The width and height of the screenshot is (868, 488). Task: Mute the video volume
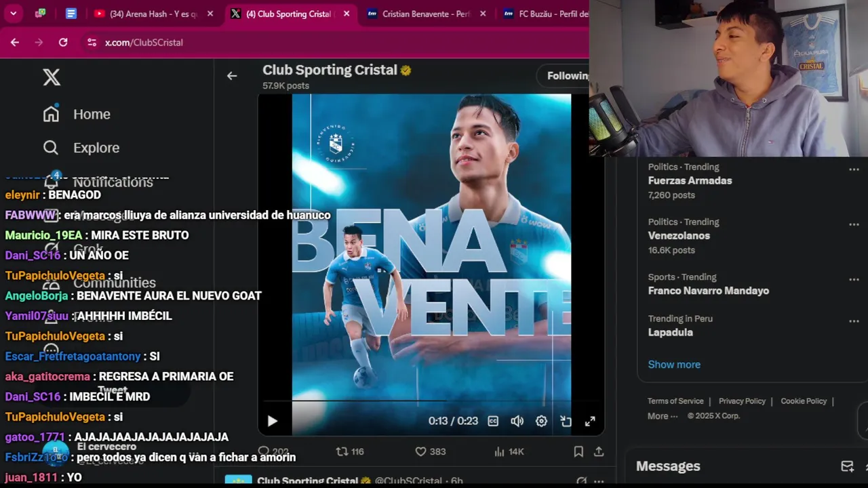coord(517,421)
